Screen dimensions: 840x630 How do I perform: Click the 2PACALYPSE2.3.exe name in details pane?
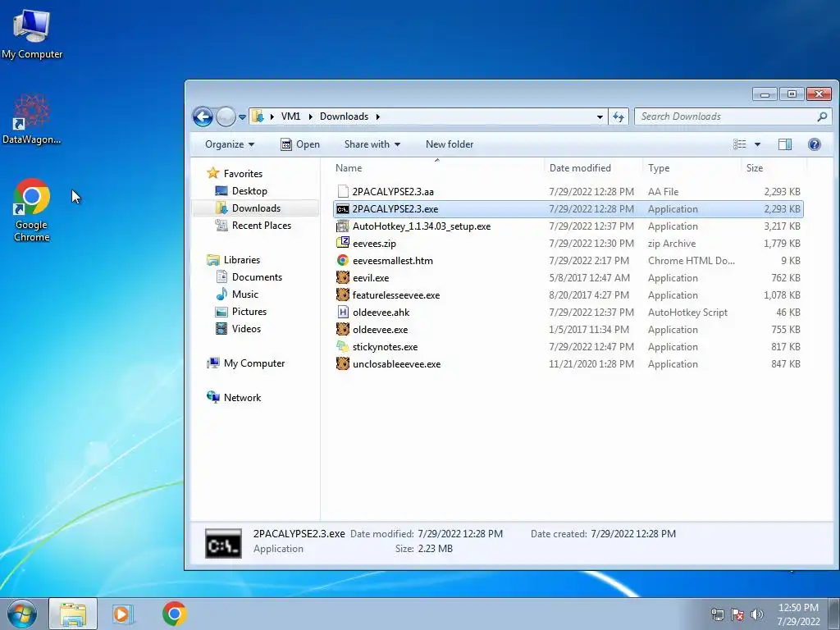pos(299,533)
